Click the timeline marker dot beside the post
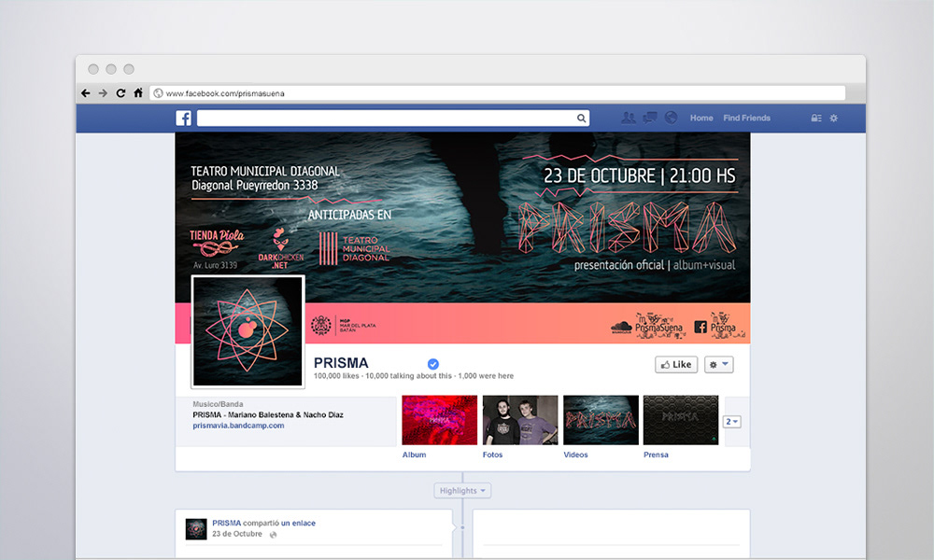 pos(462,527)
